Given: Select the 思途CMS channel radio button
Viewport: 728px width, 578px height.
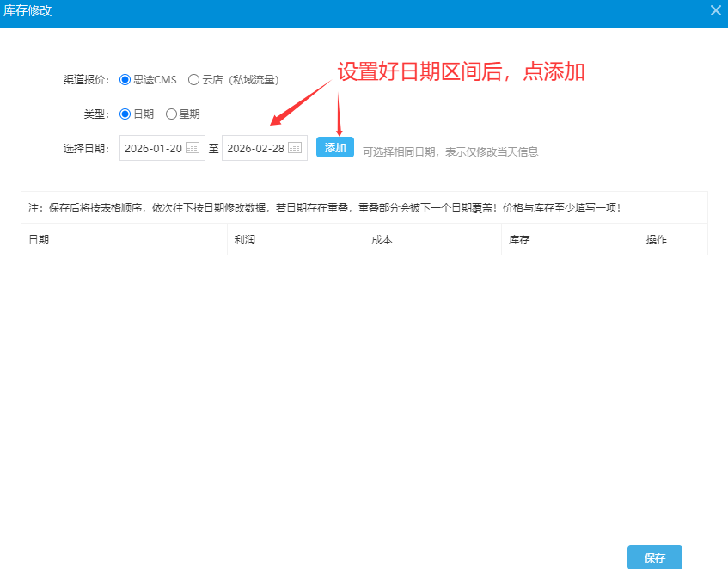Looking at the screenshot, I should pyautogui.click(x=125, y=79).
